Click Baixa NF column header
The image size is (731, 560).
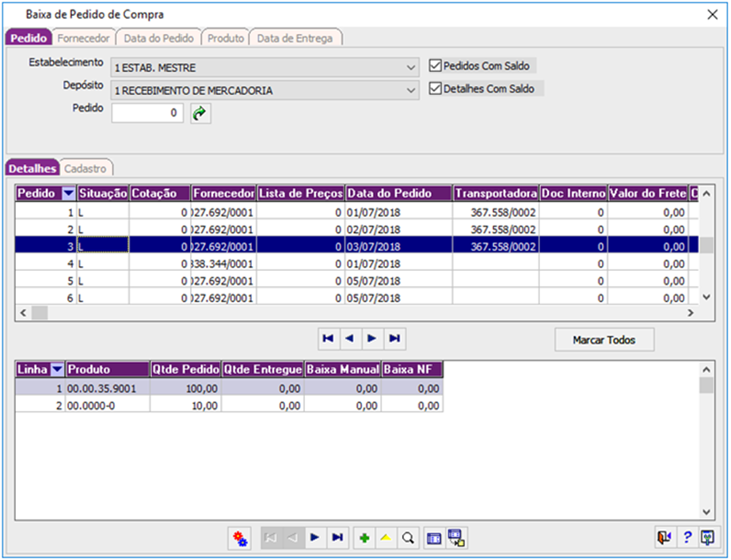(x=412, y=370)
